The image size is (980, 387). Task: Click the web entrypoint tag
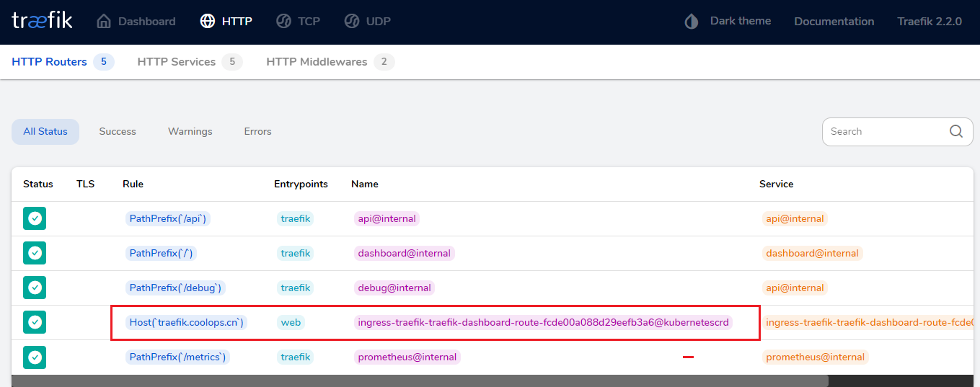[x=291, y=322]
